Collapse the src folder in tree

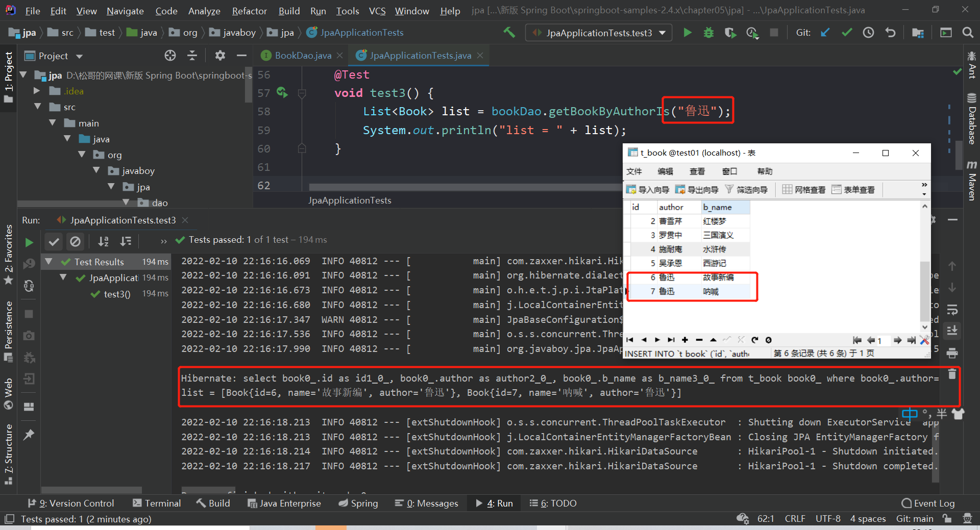click(37, 107)
